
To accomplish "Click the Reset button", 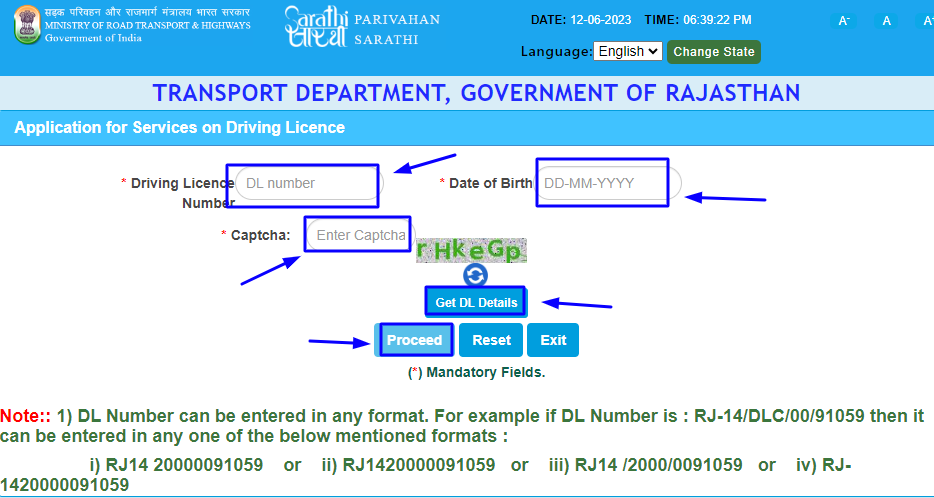I will (x=491, y=340).
